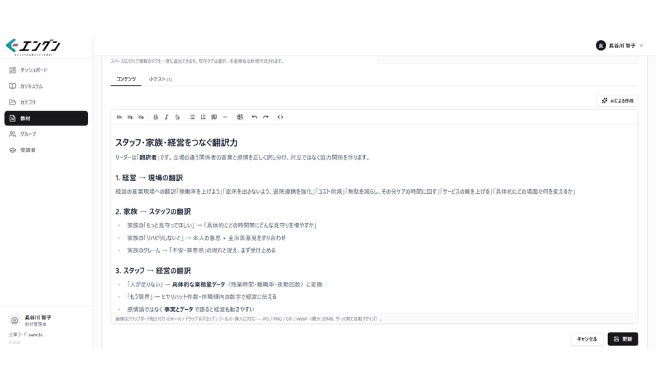Insert a numbered list
Screen dimensions: 656x385
point(203,117)
